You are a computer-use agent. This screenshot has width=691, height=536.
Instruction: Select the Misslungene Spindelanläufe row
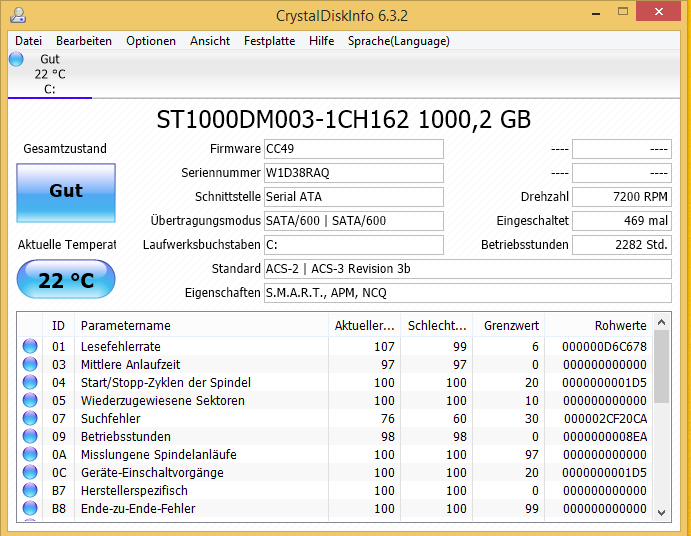click(x=336, y=454)
